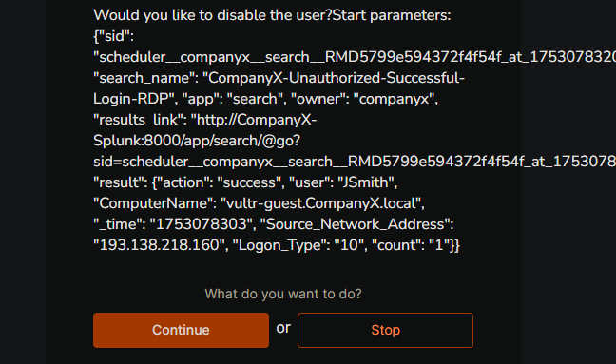The height and width of the screenshot is (364, 616).
Task: Click the orange Continue button
Action: 181,330
